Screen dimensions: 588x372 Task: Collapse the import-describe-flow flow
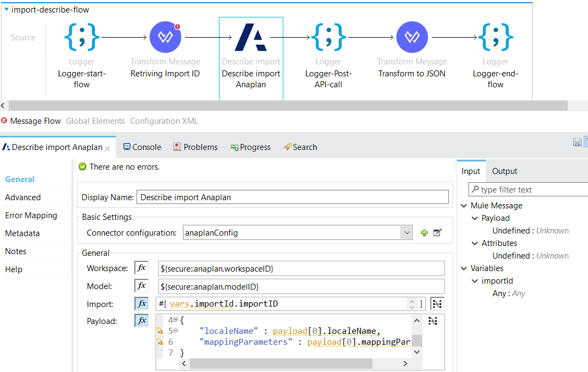[x=7, y=9]
